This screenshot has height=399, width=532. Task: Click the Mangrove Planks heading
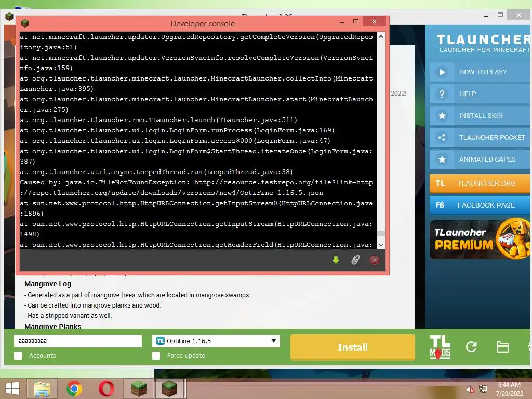click(x=52, y=326)
